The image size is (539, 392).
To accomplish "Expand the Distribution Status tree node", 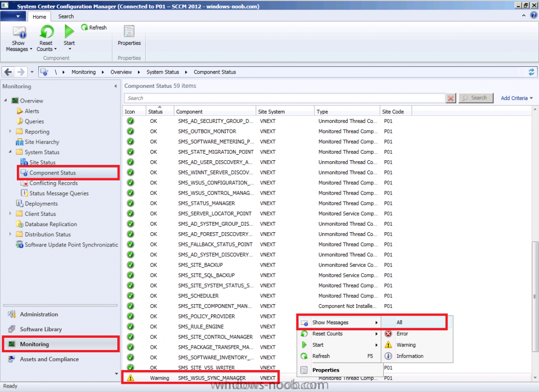I will click(x=10, y=234).
